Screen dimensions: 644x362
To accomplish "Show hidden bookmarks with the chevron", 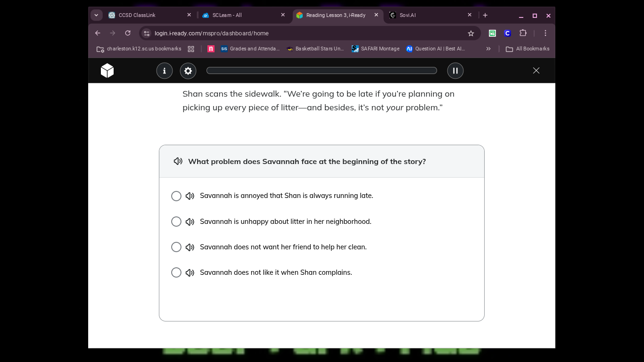I will (488, 49).
